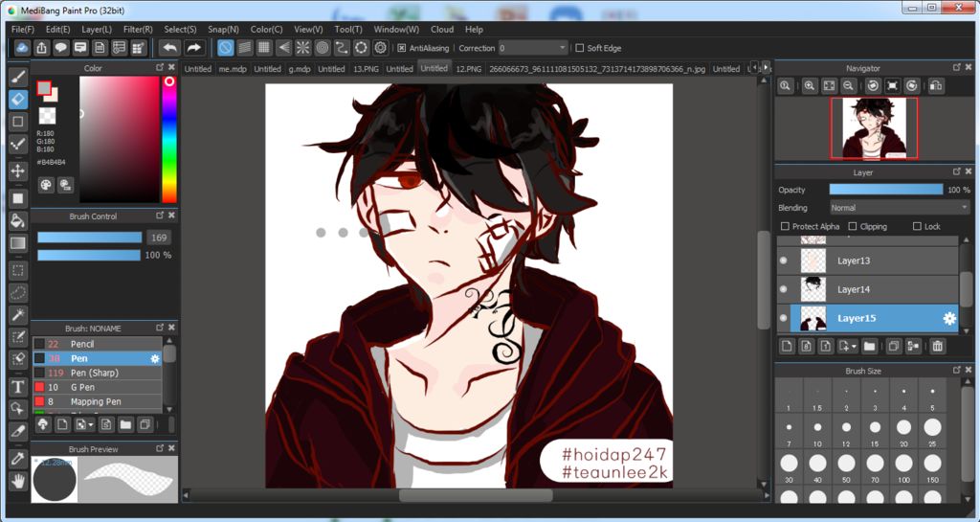Open the settings gear on Pen brush
Screen dimensions: 980x522
tap(154, 358)
